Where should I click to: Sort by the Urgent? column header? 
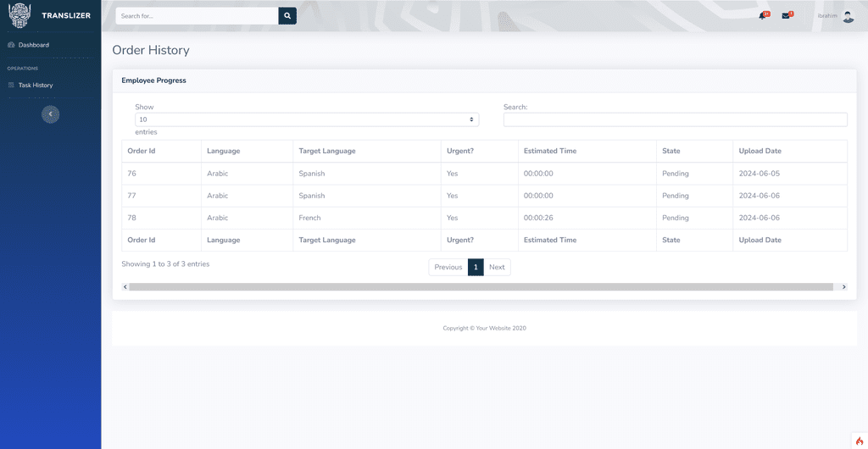(480, 151)
